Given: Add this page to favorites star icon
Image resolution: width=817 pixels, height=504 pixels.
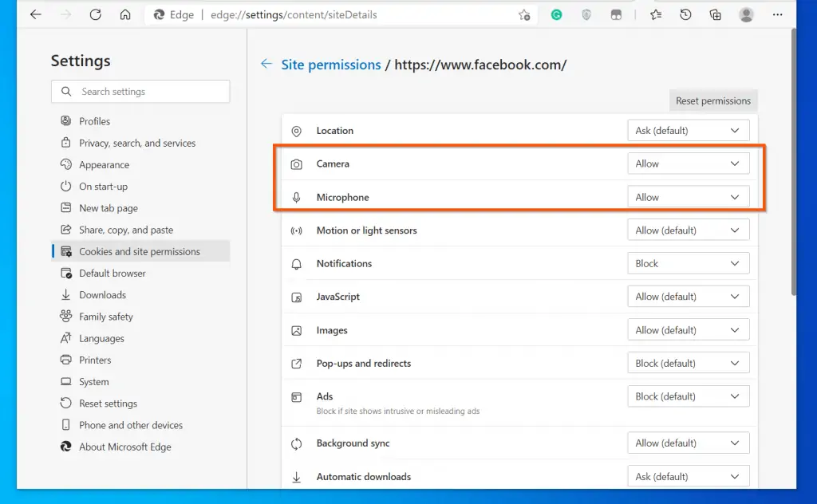Looking at the screenshot, I should pos(524,15).
